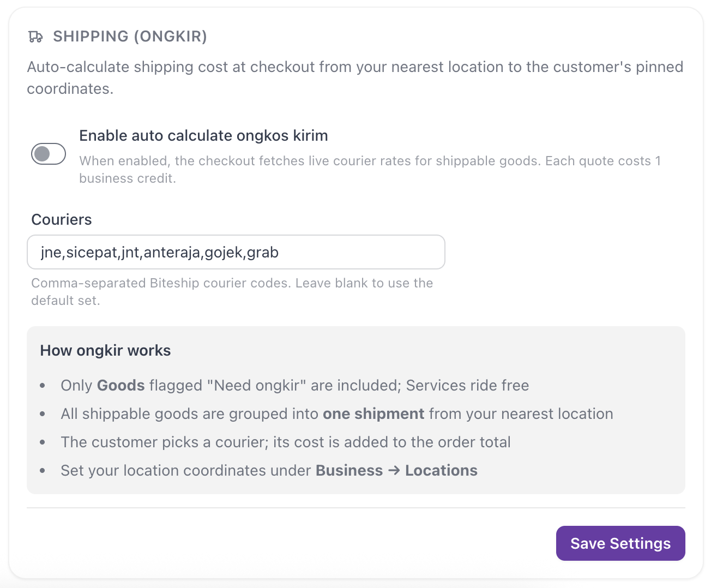This screenshot has height=588, width=723.
Task: Click the bold "one shipment" text
Action: 373,413
